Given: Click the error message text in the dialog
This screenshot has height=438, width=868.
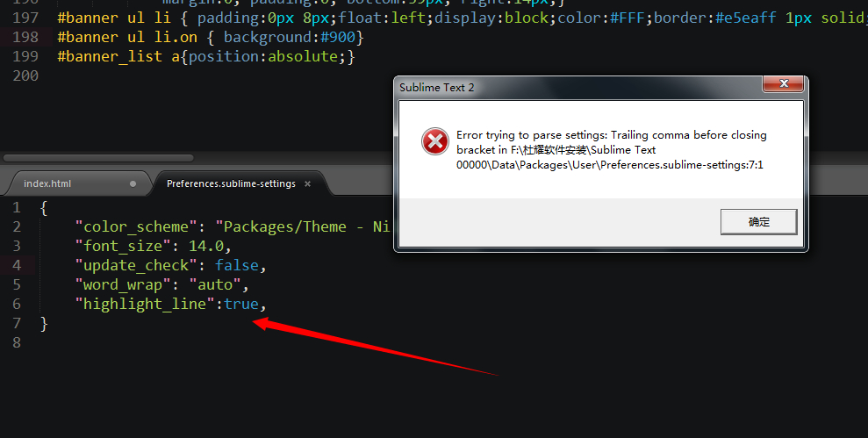Looking at the screenshot, I should click(x=611, y=149).
